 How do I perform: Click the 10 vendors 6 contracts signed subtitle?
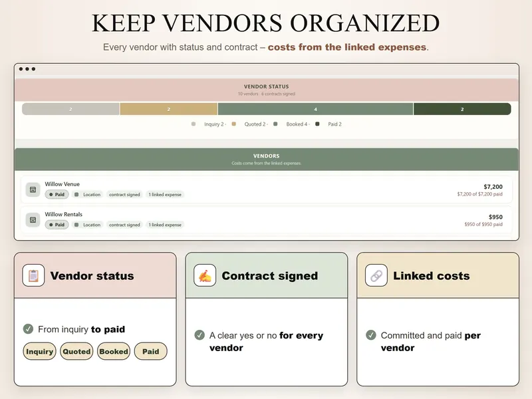[x=267, y=94]
